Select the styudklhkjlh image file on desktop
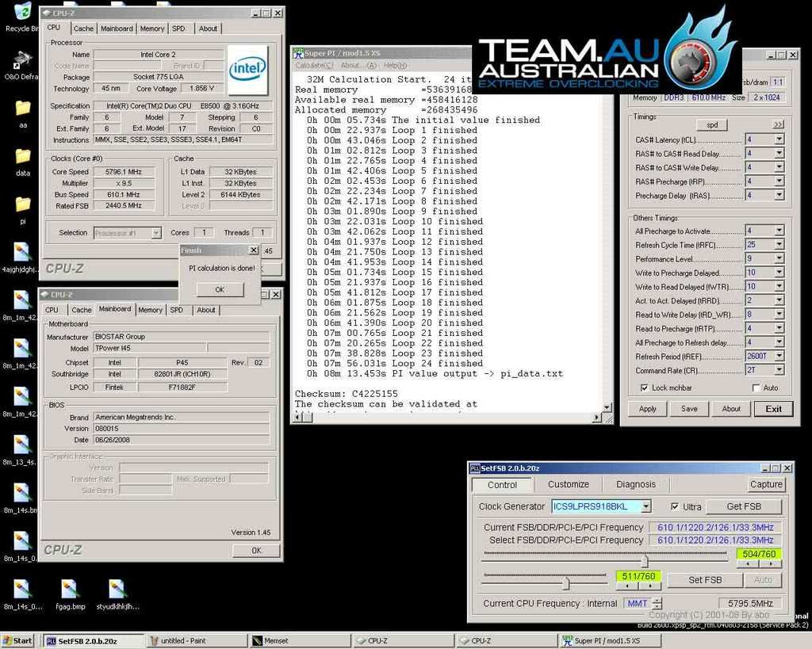Viewport: 812px width, 649px height. 118,589
